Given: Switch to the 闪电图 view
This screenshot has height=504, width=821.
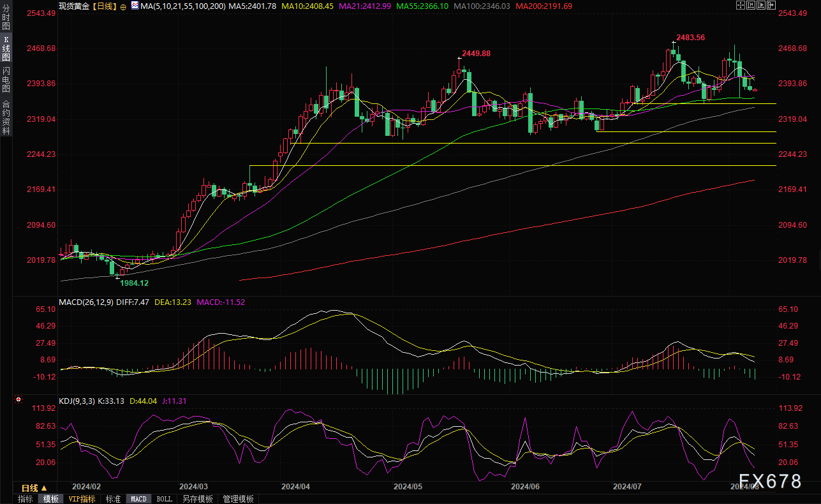Looking at the screenshot, I should click(6, 80).
